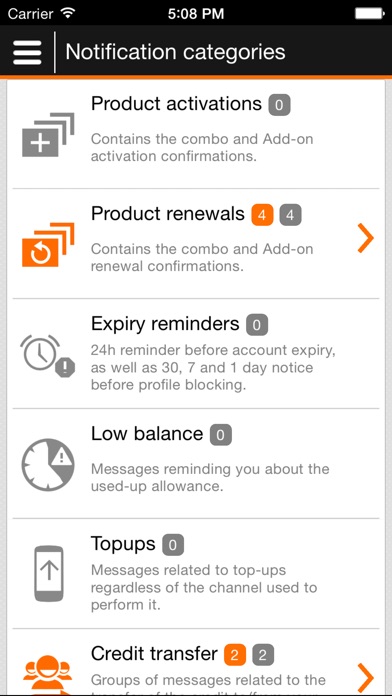Viewport: 392px width, 696px height.
Task: Tap the orange badge next to Credit transfer
Action: point(235,655)
